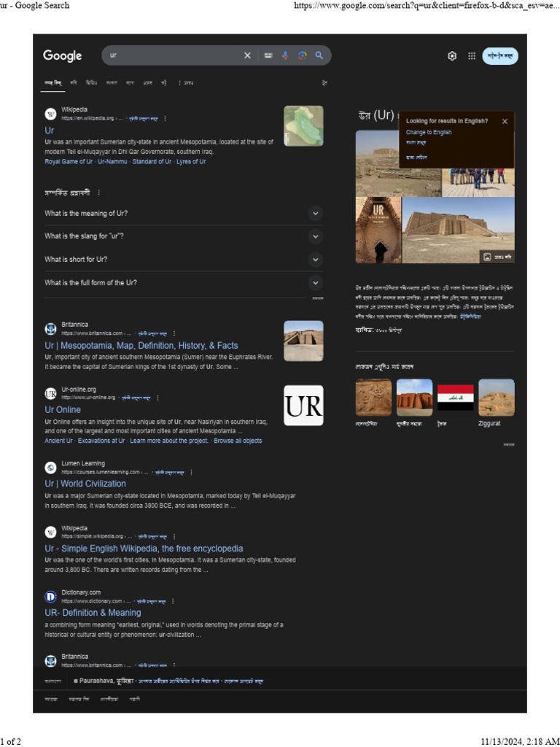
Task: Clear the search box with X icon
Action: [247, 55]
